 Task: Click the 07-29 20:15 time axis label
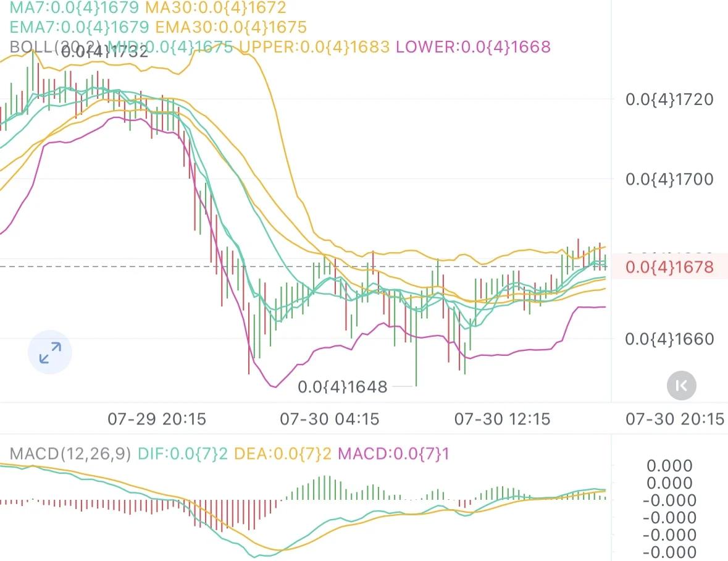[x=157, y=420]
